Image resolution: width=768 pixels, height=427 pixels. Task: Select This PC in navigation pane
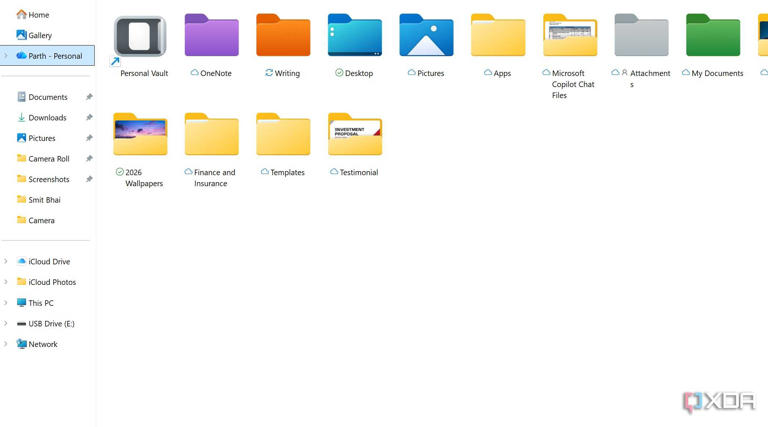(35, 303)
